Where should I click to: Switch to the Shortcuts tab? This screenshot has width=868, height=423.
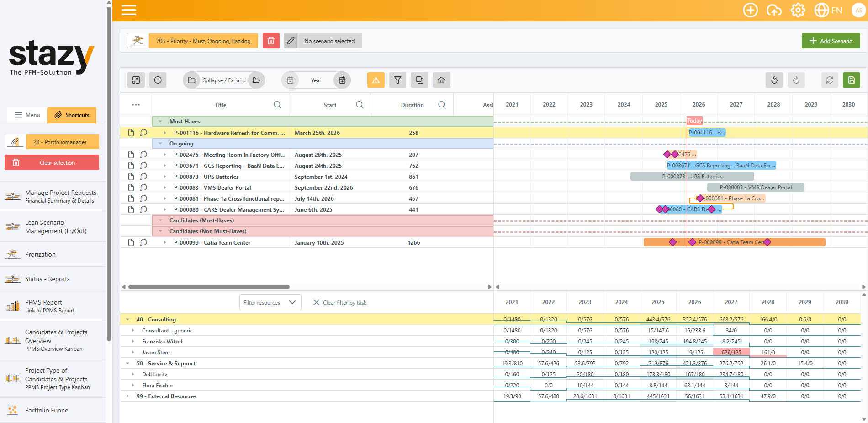[72, 115]
